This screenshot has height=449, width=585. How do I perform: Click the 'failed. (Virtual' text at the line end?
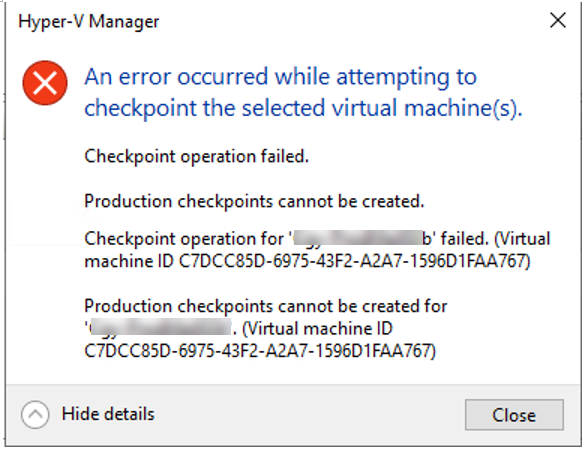click(x=495, y=239)
